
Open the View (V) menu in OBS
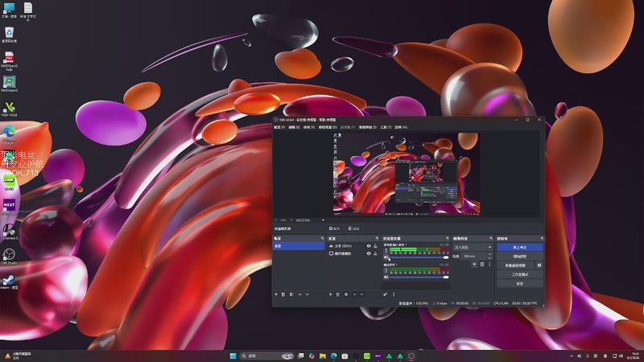tap(309, 127)
